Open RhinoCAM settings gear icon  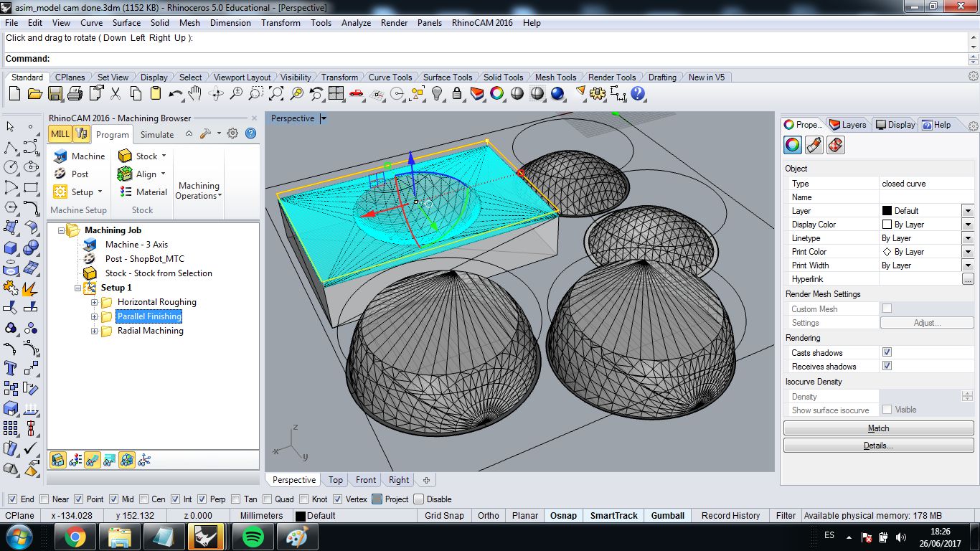pos(232,133)
